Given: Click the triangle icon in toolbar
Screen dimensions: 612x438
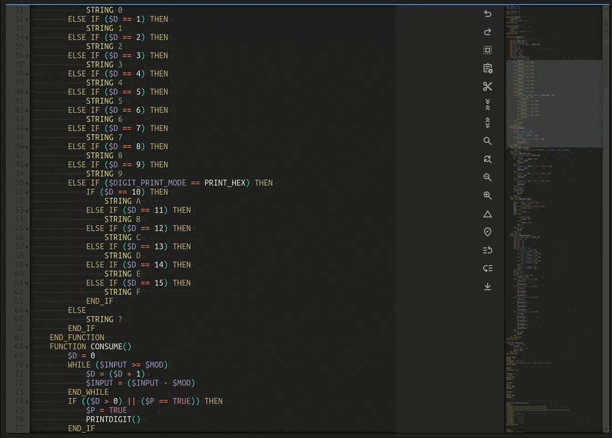Looking at the screenshot, I should click(x=487, y=214).
